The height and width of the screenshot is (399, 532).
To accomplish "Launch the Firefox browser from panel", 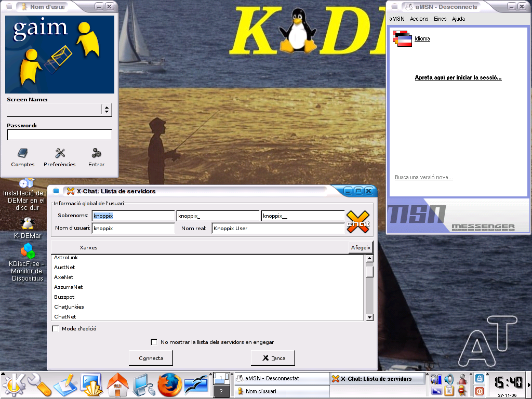I will click(169, 385).
